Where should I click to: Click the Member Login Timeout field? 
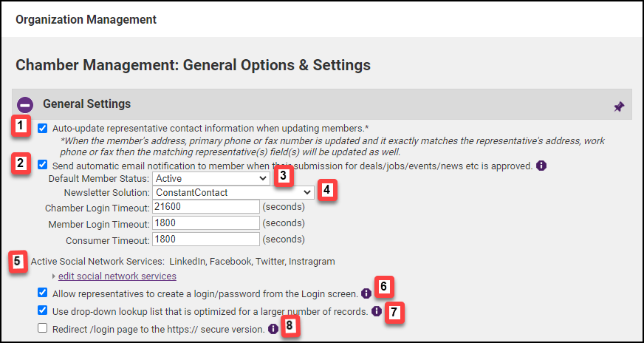point(205,223)
